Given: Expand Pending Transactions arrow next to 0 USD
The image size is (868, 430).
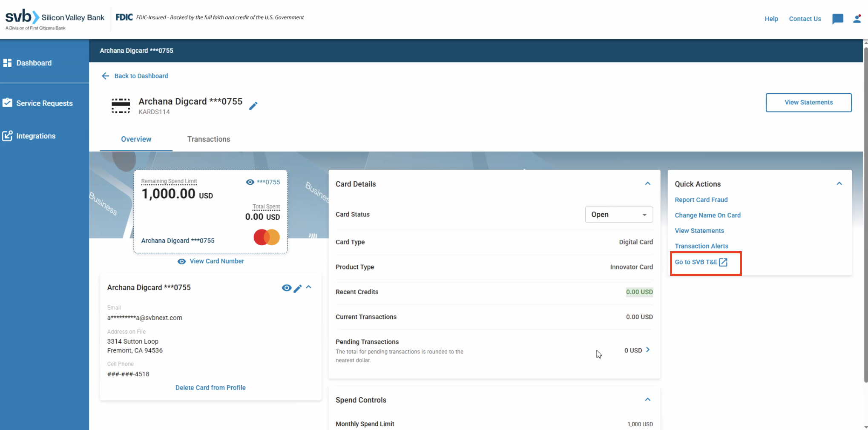Looking at the screenshot, I should coord(648,350).
